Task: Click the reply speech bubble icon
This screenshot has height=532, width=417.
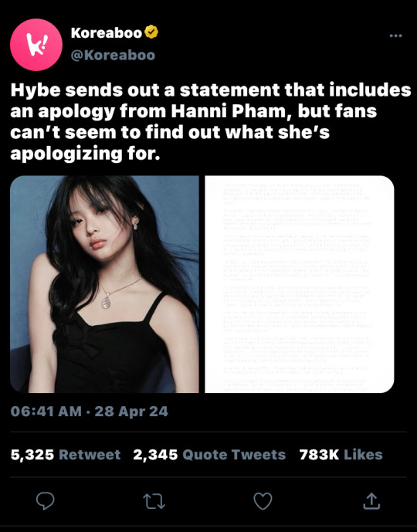Action: [x=45, y=501]
